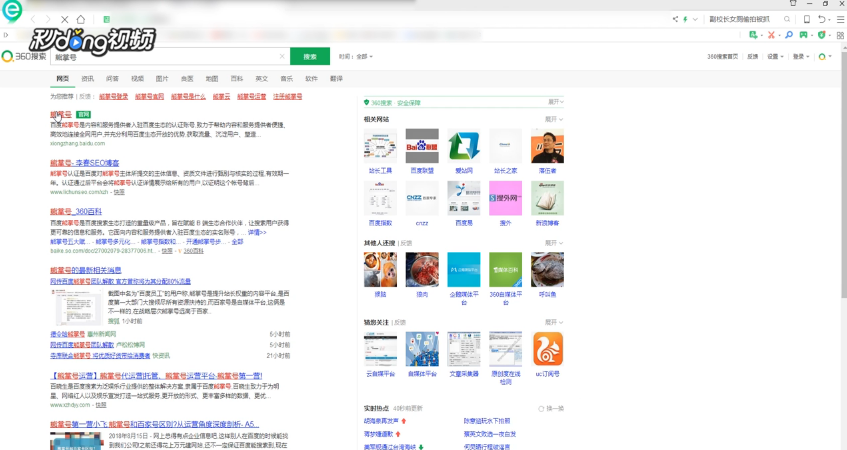Switch to the 地图 tab
847x450 pixels.
(212, 78)
